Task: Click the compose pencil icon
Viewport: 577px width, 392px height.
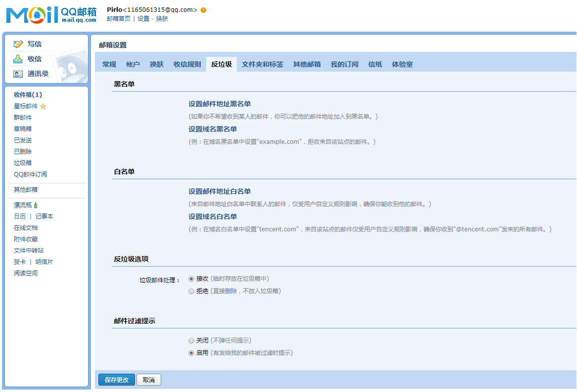Action: tap(18, 44)
